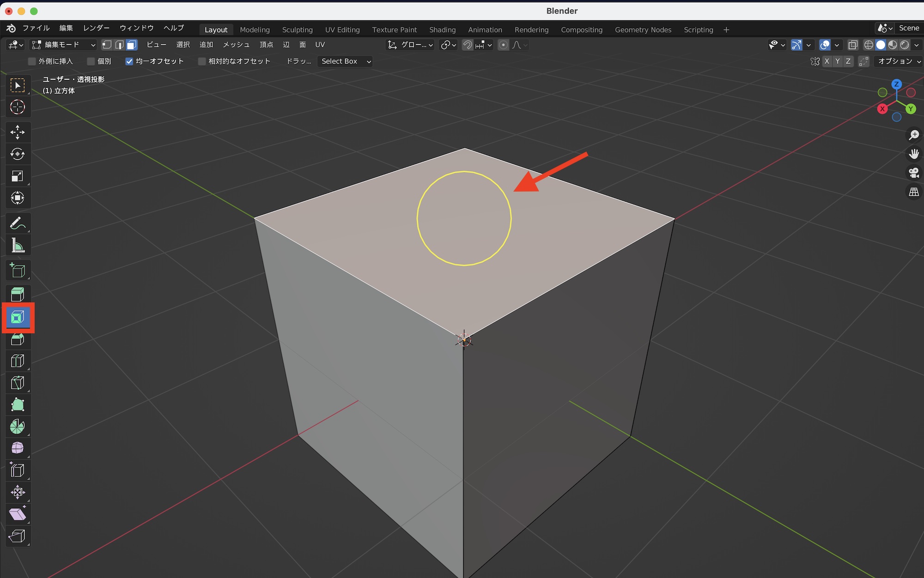
Task: Uncheck the 均一オフセット checkbox
Action: (x=129, y=61)
